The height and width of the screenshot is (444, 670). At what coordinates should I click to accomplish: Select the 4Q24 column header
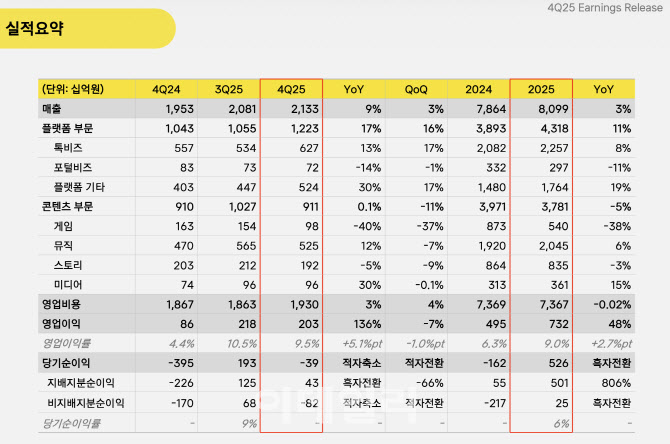[x=166, y=89]
